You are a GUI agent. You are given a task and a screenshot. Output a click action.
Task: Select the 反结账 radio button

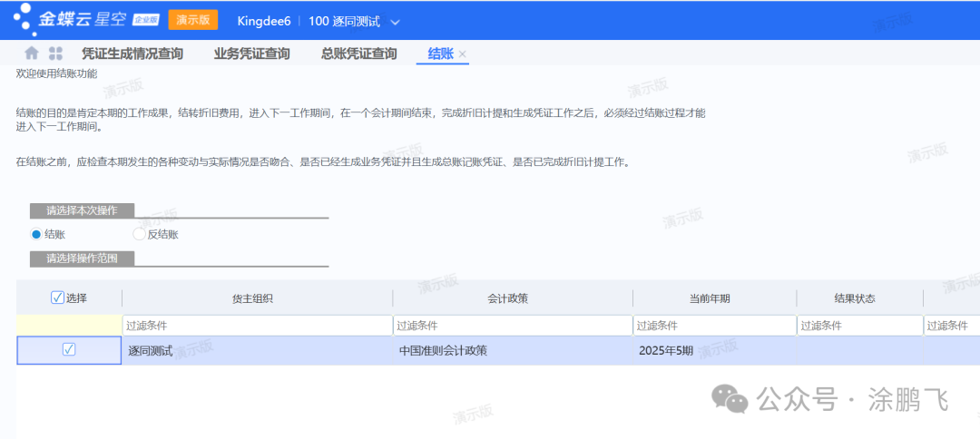[x=139, y=234]
